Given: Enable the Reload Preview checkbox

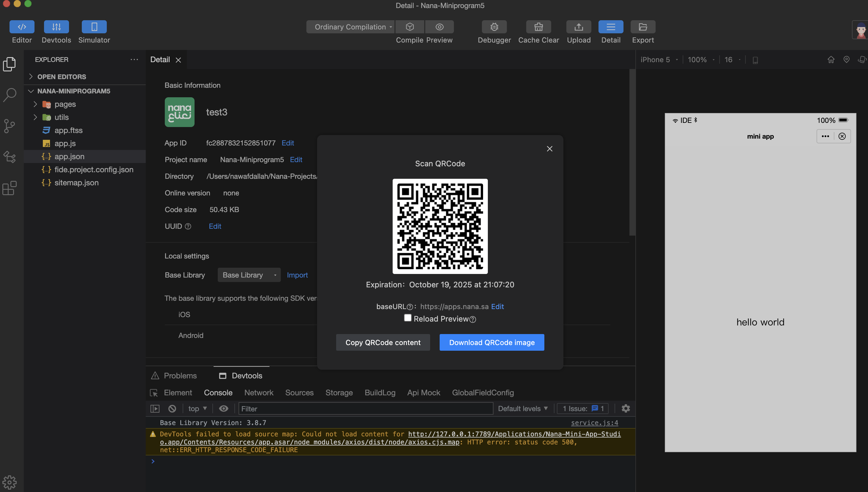Looking at the screenshot, I should coord(408,318).
